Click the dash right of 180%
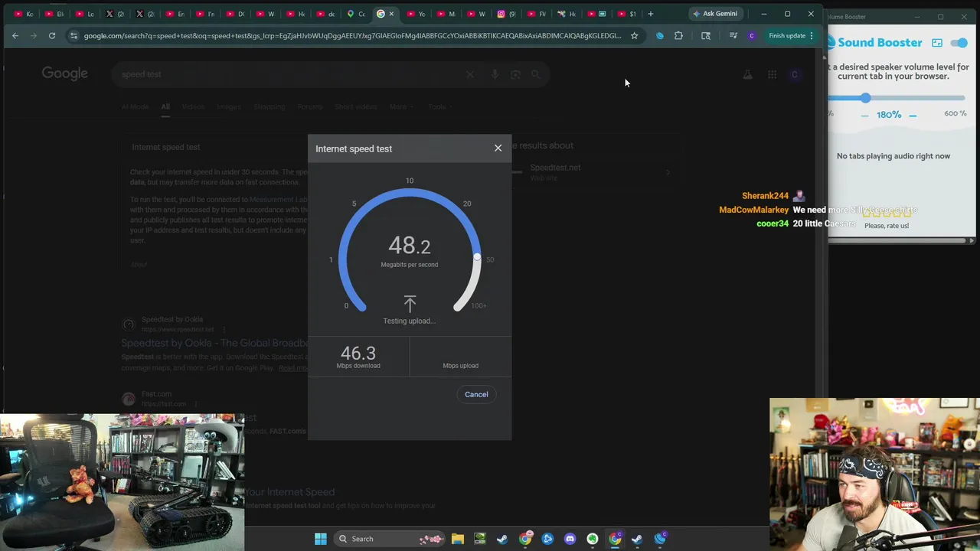This screenshot has width=980, height=551. [x=913, y=115]
